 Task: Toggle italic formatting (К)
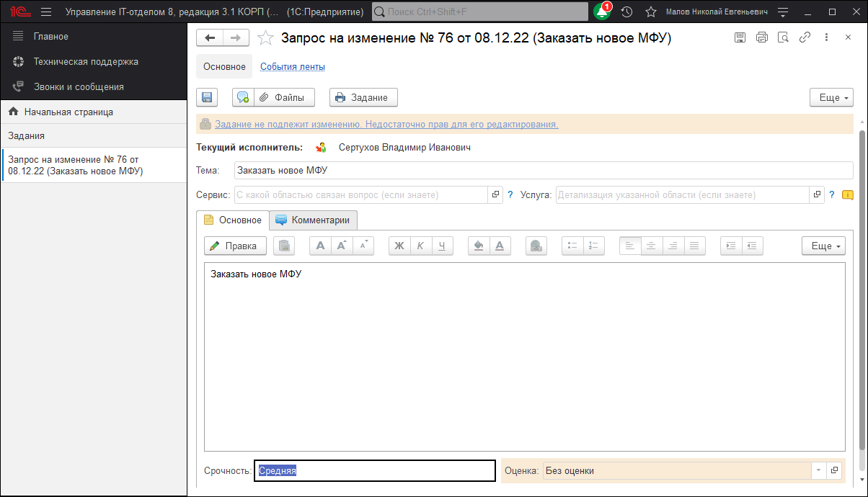tap(421, 246)
